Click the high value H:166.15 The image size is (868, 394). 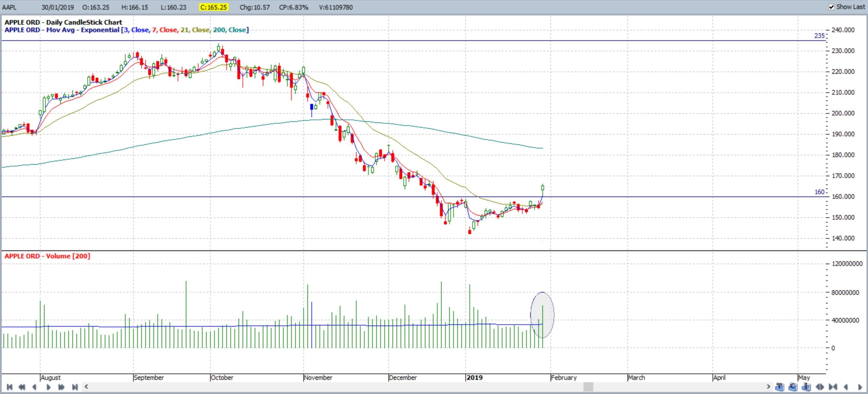tap(135, 7)
